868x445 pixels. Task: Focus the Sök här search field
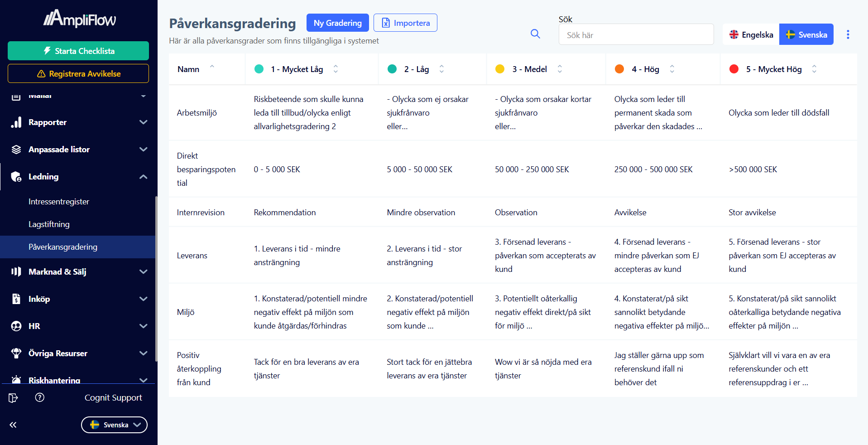click(x=636, y=35)
